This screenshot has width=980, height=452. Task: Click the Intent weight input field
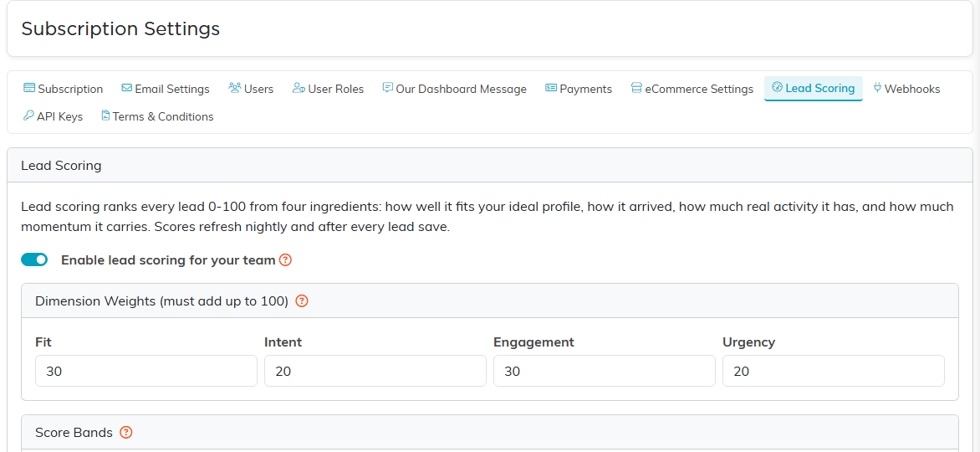[x=375, y=372]
